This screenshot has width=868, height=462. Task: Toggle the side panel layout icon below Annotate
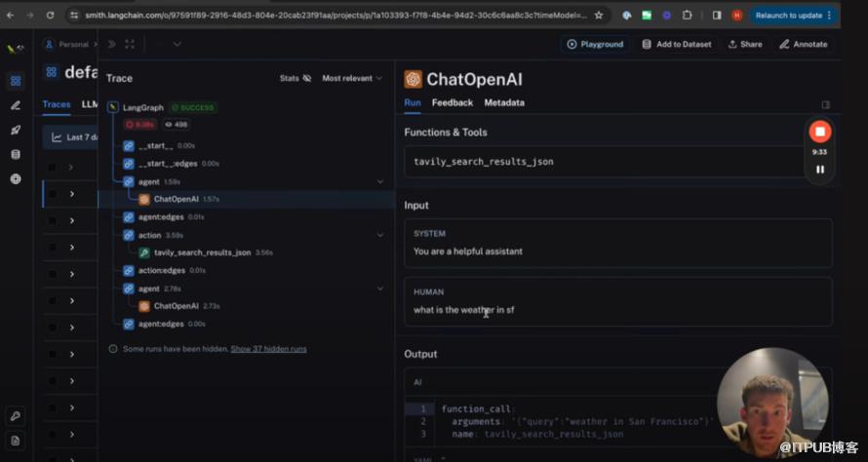point(826,104)
